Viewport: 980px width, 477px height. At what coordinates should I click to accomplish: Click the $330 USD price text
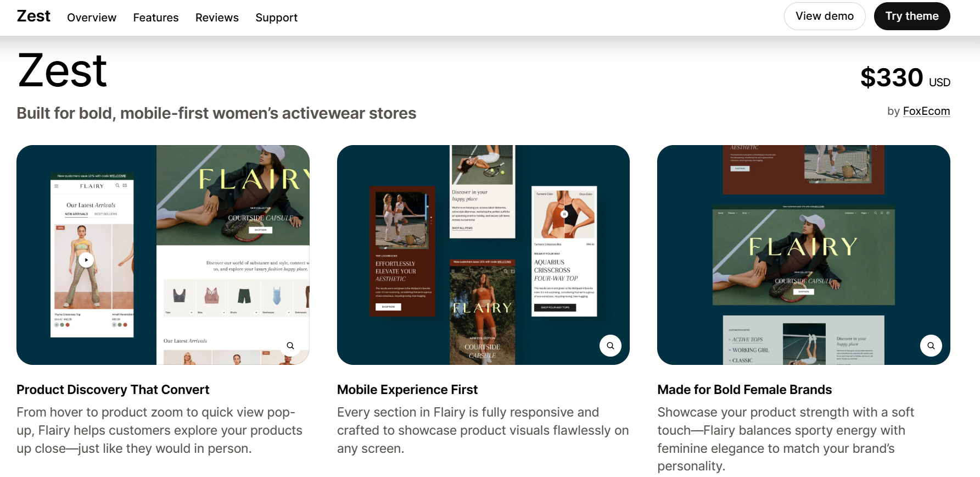pos(905,77)
